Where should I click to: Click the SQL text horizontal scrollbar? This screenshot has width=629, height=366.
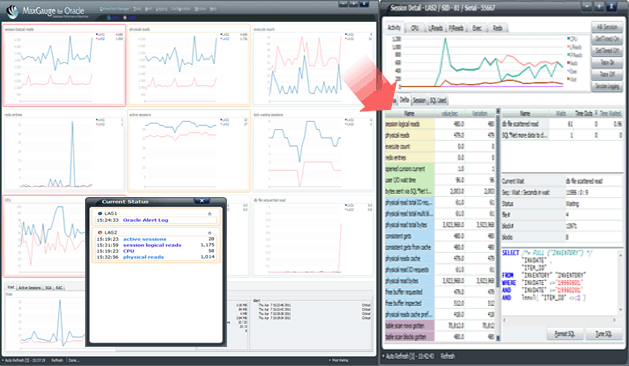[559, 320]
